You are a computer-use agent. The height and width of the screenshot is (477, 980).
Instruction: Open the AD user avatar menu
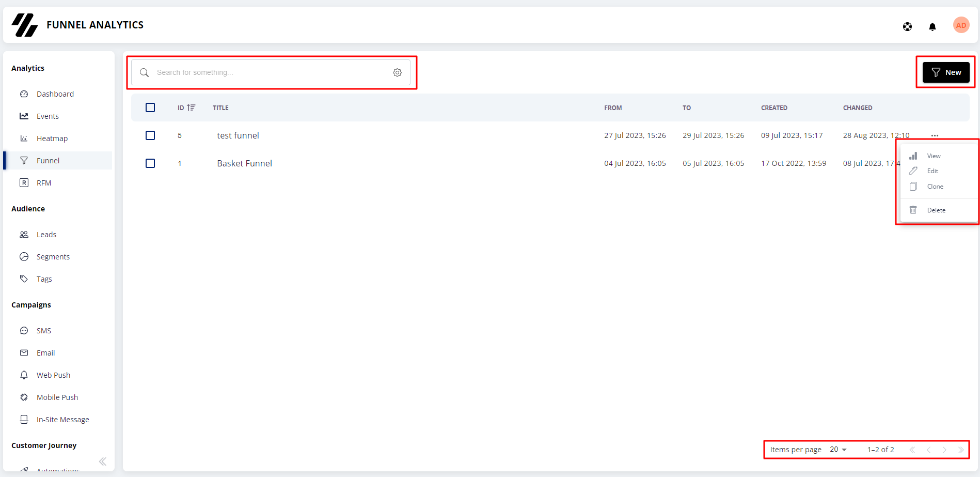(x=961, y=25)
